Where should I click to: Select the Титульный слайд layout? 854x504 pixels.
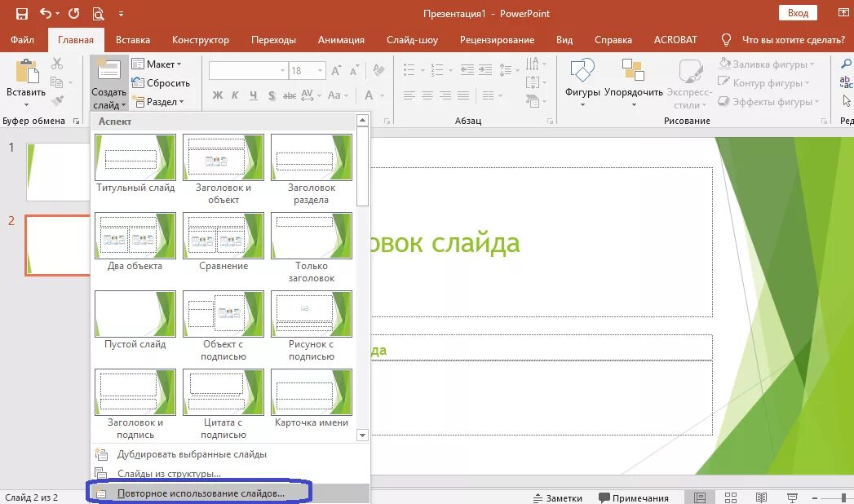(x=135, y=164)
